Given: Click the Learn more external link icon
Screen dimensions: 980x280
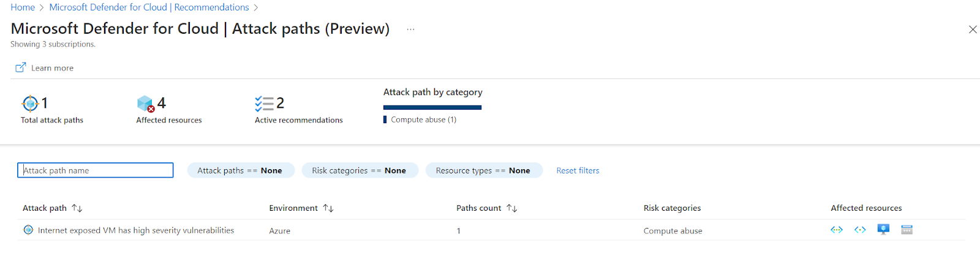Looking at the screenshot, I should click(21, 67).
